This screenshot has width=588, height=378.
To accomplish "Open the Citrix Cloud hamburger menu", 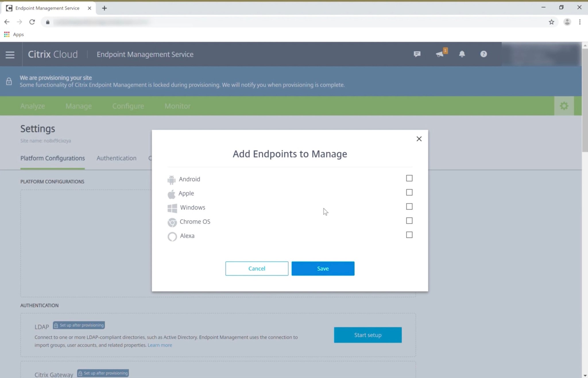I will [10, 54].
